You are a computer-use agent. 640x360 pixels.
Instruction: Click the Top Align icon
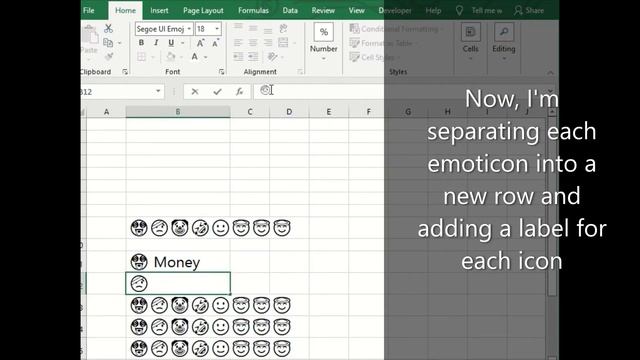[238, 28]
